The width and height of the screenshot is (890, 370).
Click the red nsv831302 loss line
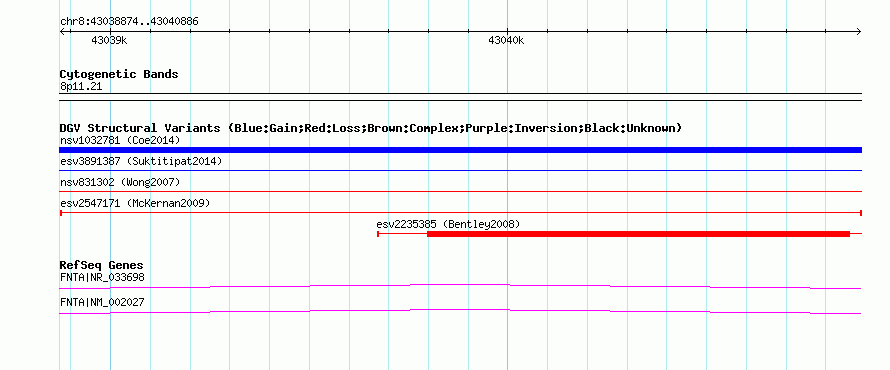460,191
